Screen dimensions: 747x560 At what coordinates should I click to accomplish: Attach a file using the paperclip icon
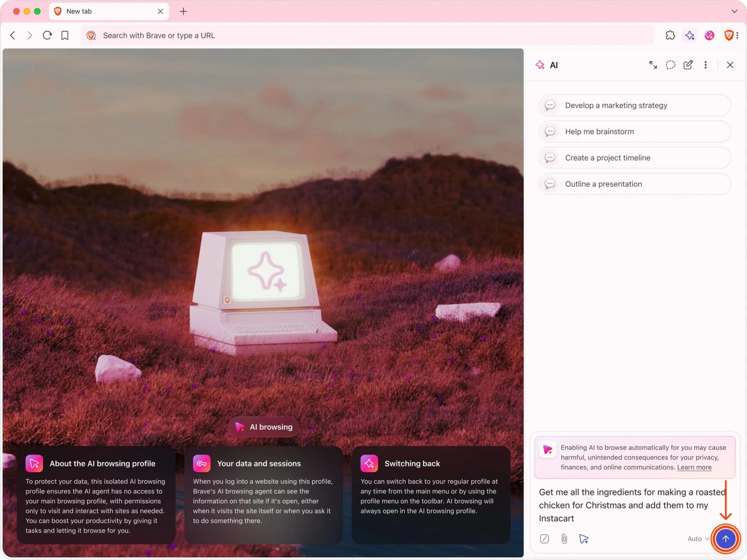pos(564,539)
